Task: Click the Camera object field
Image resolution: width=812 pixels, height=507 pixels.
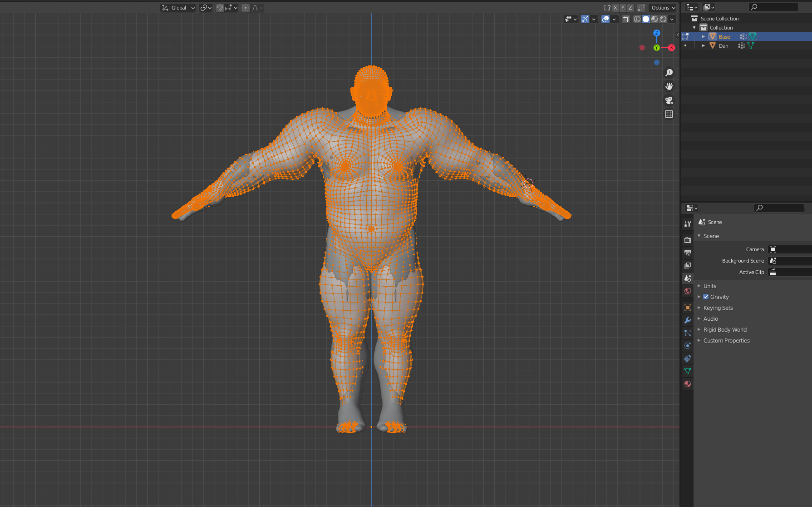Action: coord(790,249)
